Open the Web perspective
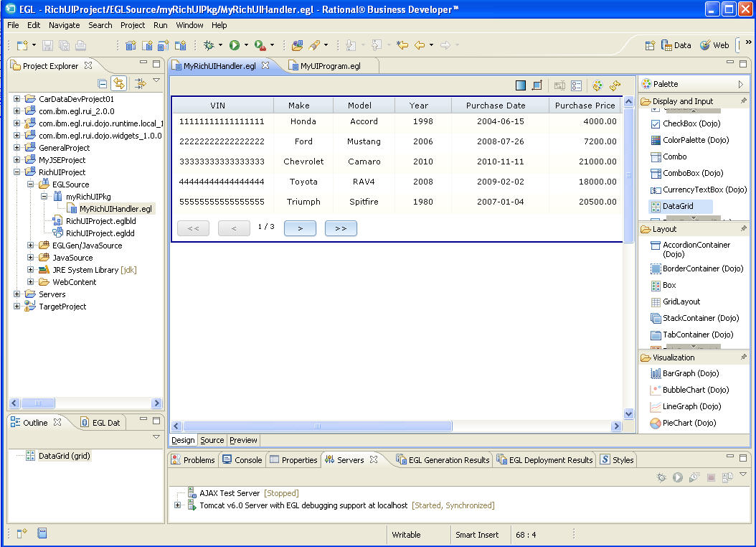This screenshot has width=756, height=547. coord(714,45)
